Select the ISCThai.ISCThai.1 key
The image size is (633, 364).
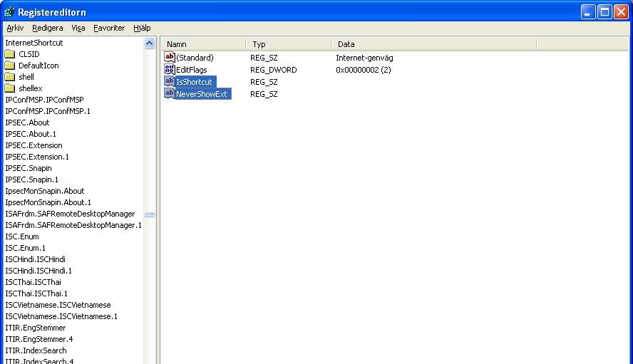pos(36,293)
